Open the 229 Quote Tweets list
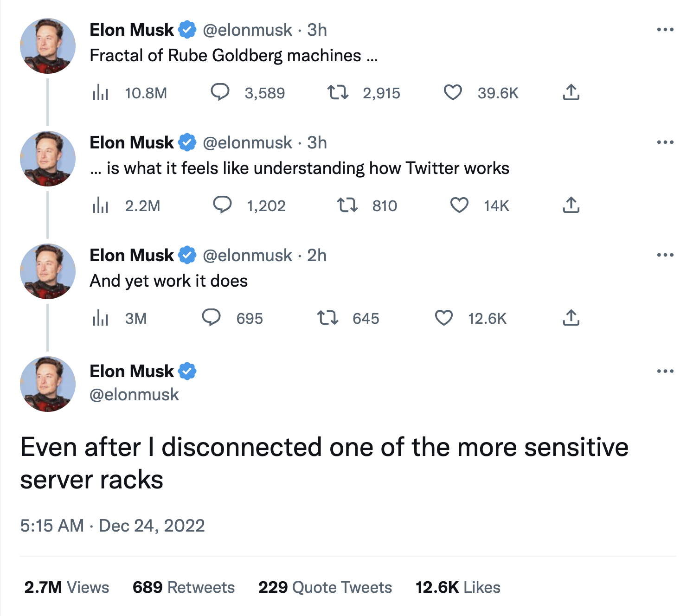 [x=325, y=587]
